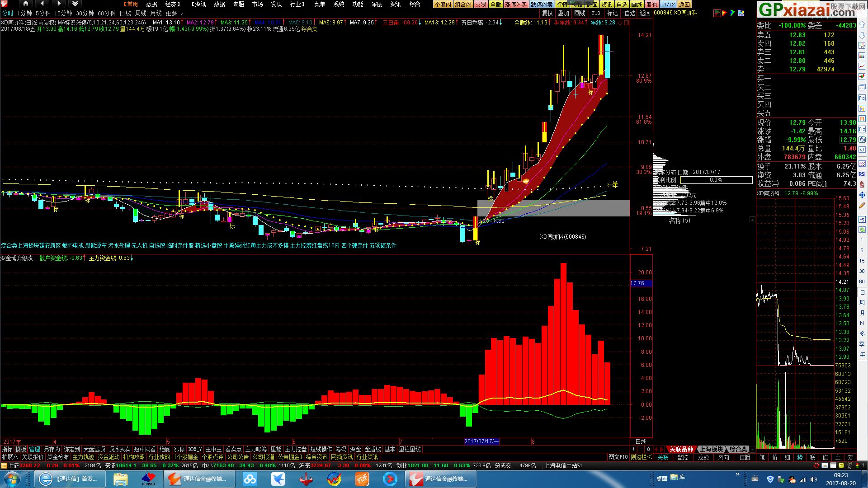Screen dimensions: 868x488
Task: Collapse the sidebar with 侧边栏< button
Action: (x=641, y=457)
